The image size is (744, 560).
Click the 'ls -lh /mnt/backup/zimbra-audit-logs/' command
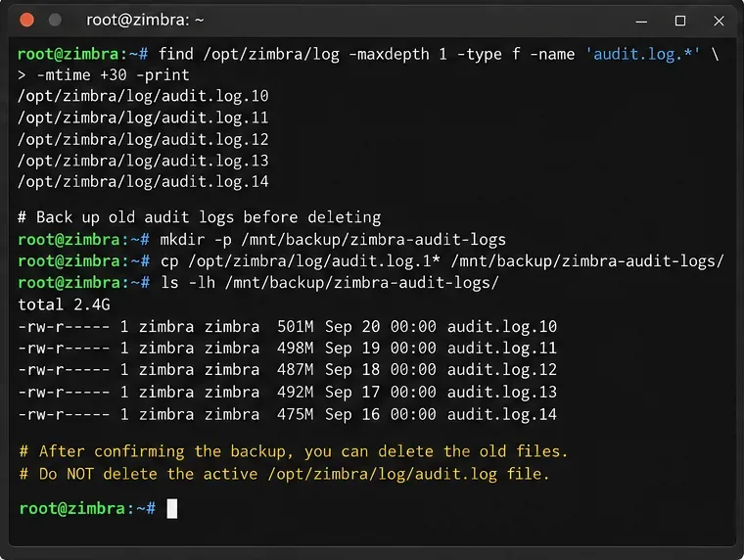(330, 283)
